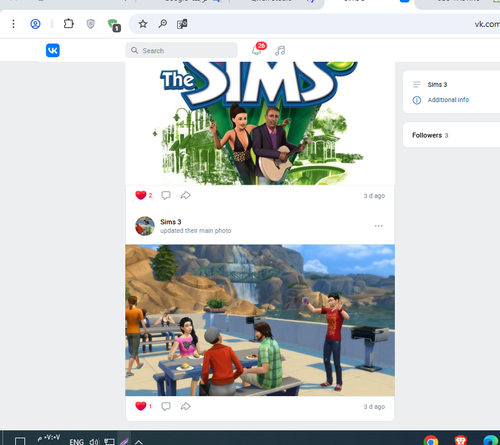
Task: Open Google Chrome from the taskbar
Action: coord(431,441)
